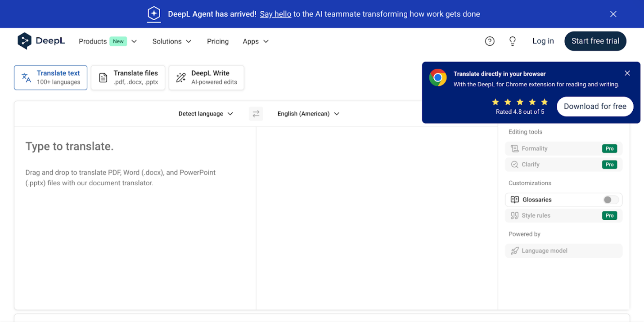Close the Chrome extension popup

pyautogui.click(x=627, y=73)
